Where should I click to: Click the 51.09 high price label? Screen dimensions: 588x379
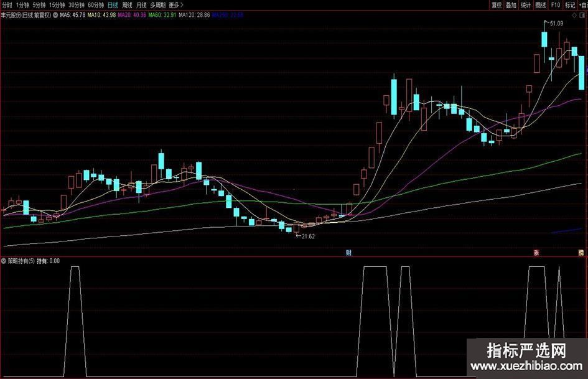point(556,23)
